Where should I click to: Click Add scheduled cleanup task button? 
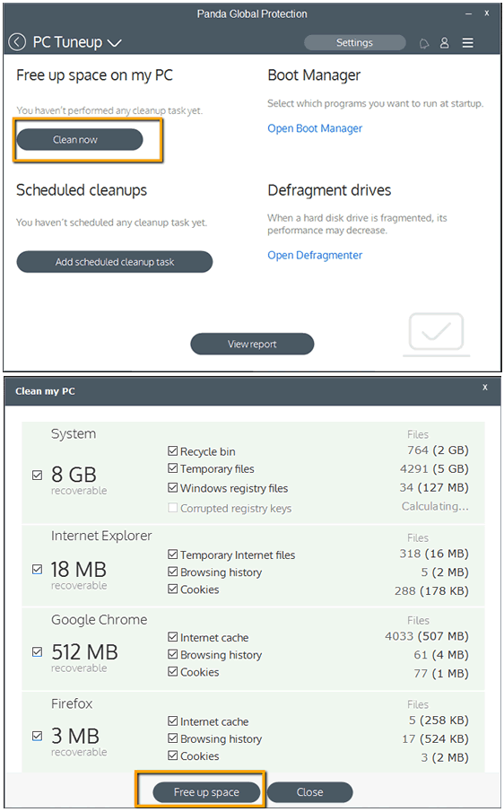coord(115,261)
